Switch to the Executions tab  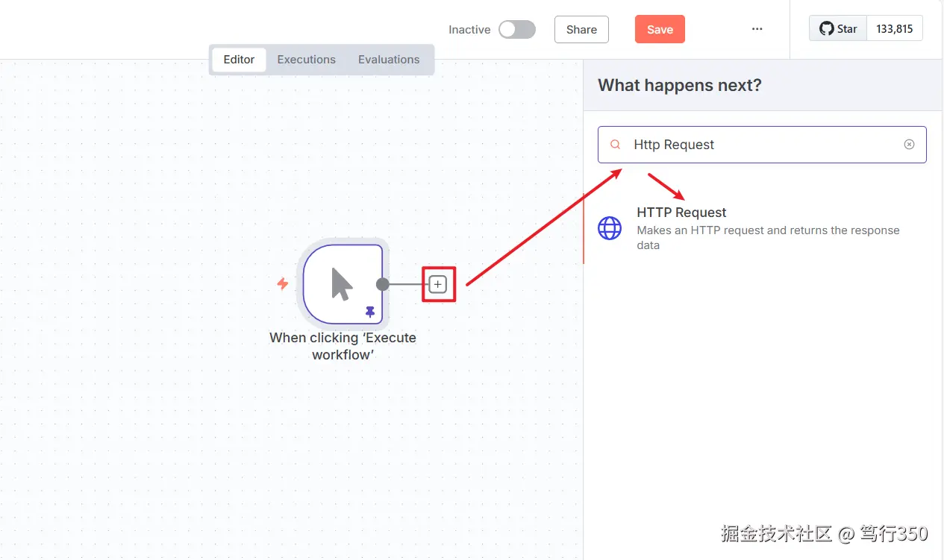coord(307,60)
